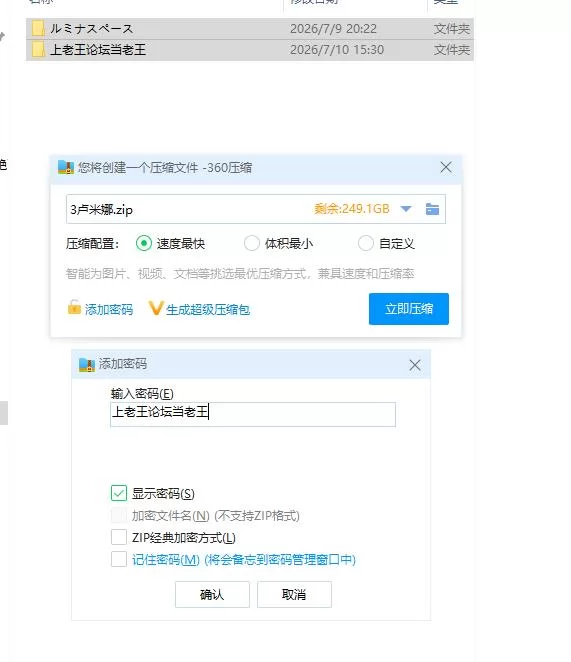Click the ルミナスペース folder icon
Screen dimensions: 571x662
click(x=38, y=29)
